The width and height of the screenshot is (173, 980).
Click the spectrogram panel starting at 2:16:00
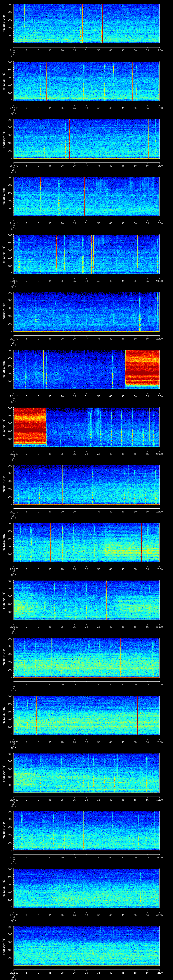(x=86, y=24)
